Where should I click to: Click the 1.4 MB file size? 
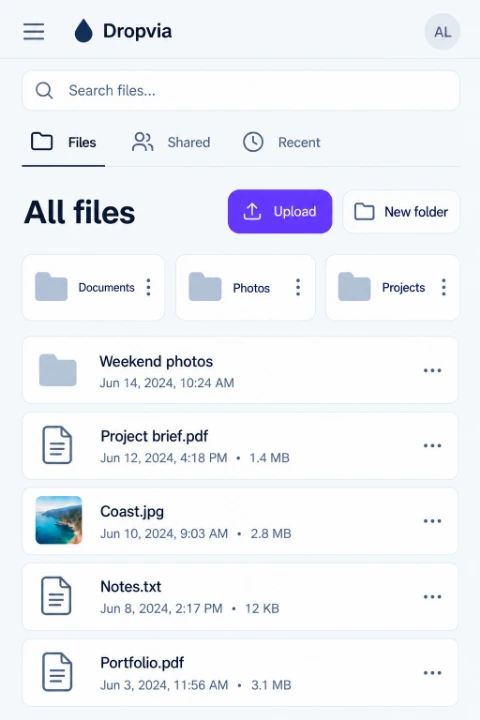click(270, 458)
